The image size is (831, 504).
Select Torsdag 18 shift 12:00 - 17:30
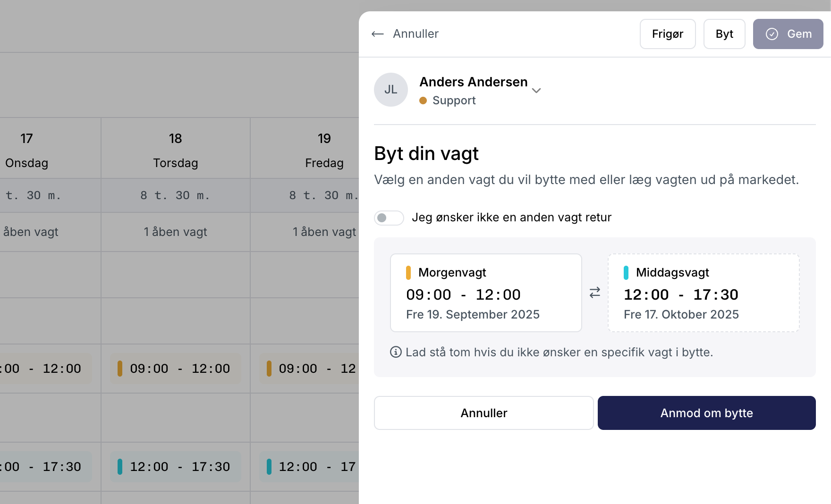(175, 467)
